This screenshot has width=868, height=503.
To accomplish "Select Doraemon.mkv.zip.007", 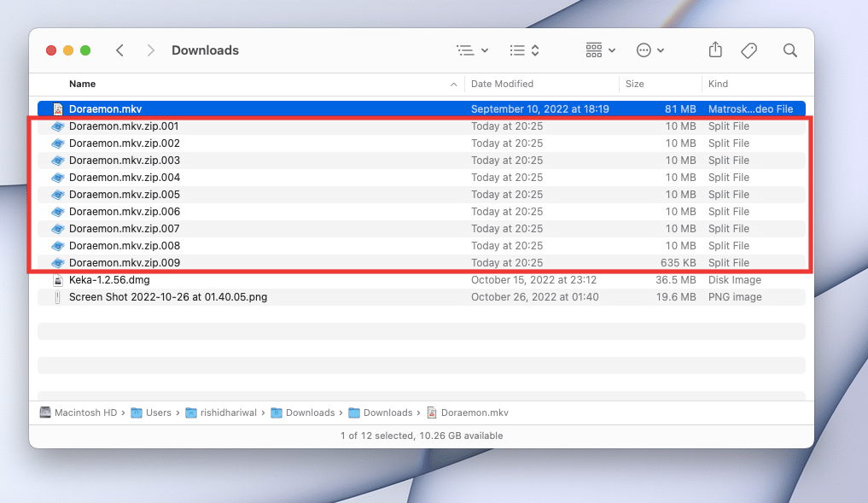I will pyautogui.click(x=422, y=229).
